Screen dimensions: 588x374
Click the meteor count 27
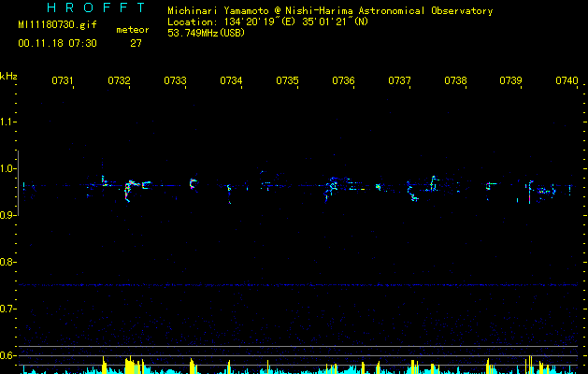tap(136, 44)
